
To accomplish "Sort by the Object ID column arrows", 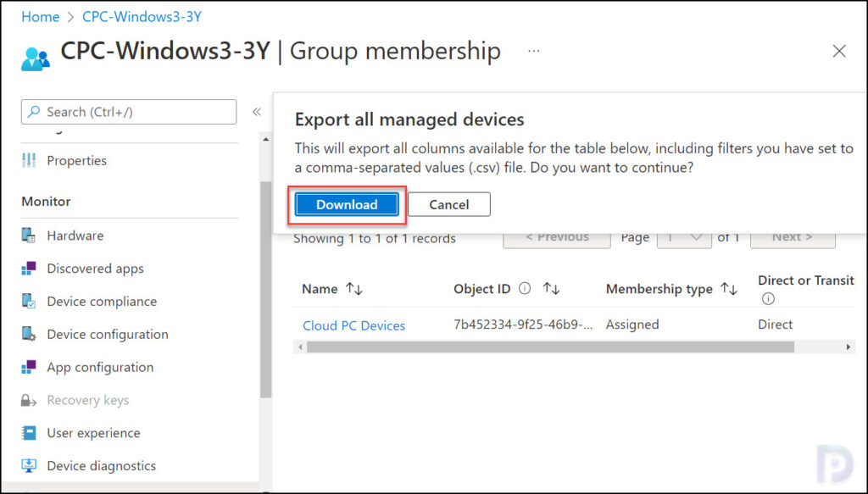I will click(x=551, y=289).
